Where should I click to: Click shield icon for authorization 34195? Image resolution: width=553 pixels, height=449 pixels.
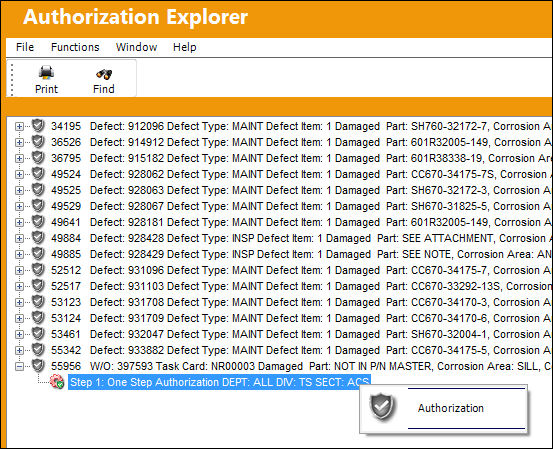pos(38,126)
